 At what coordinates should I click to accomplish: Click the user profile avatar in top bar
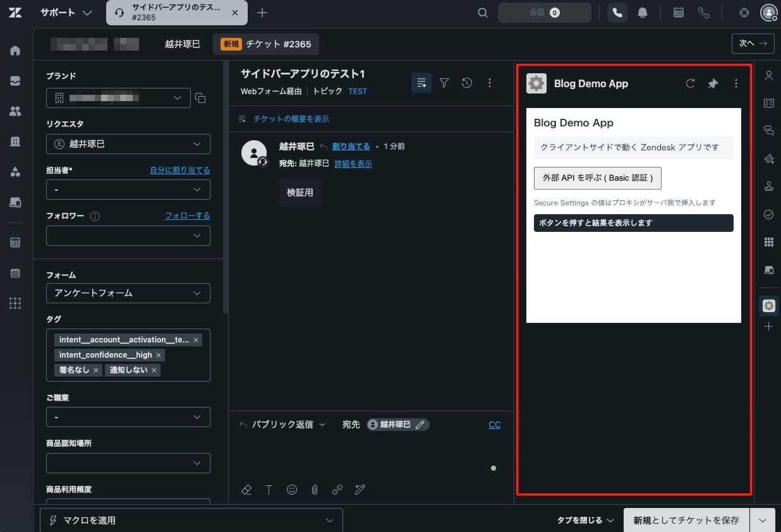coord(768,13)
